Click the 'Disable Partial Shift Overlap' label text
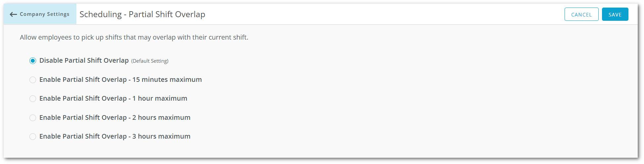Viewport: 644px width, 164px height. 84,60
